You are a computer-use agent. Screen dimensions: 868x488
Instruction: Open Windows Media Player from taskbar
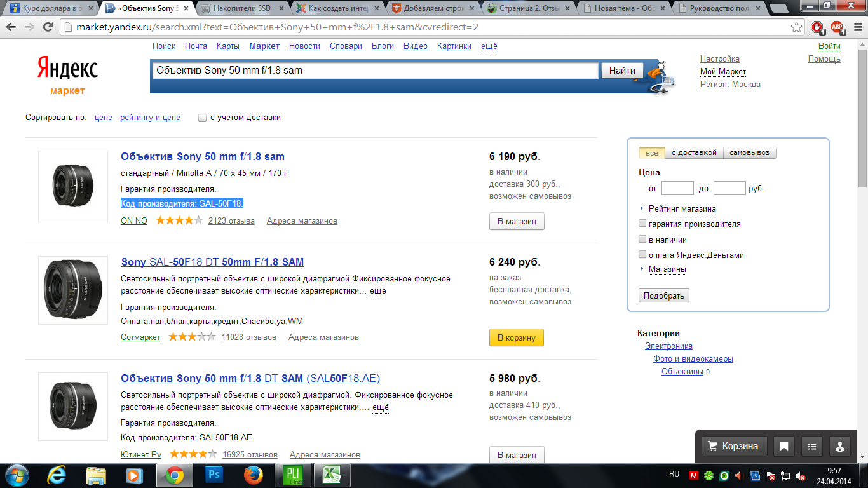pos(134,475)
